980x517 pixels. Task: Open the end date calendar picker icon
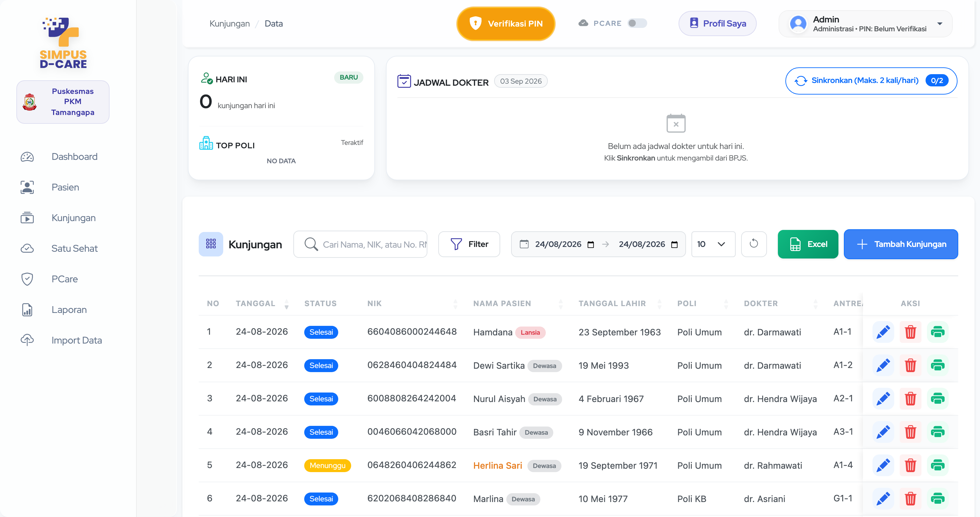[x=674, y=245]
